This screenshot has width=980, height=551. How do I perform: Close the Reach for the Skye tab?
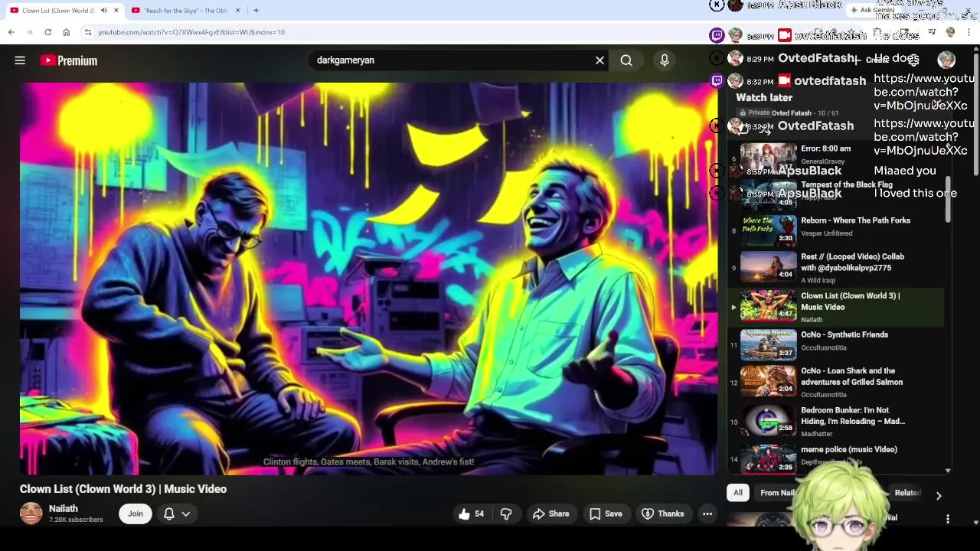[x=237, y=11]
